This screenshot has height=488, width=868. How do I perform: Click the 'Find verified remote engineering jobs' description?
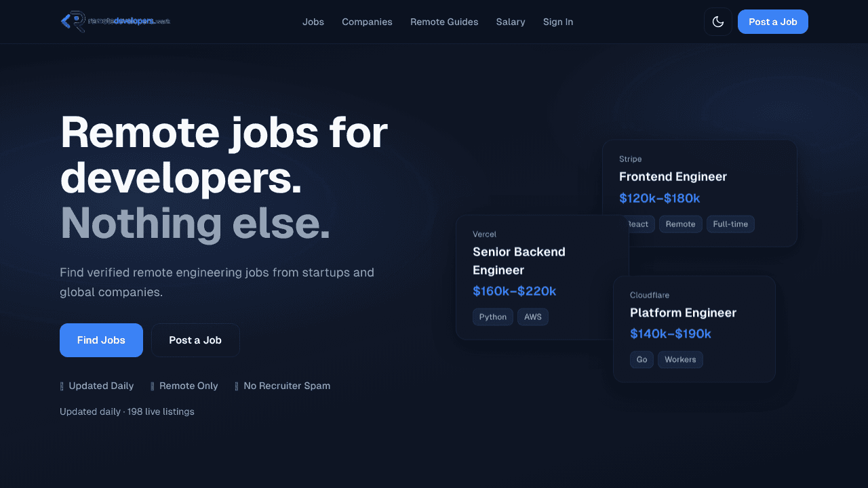[217, 283]
